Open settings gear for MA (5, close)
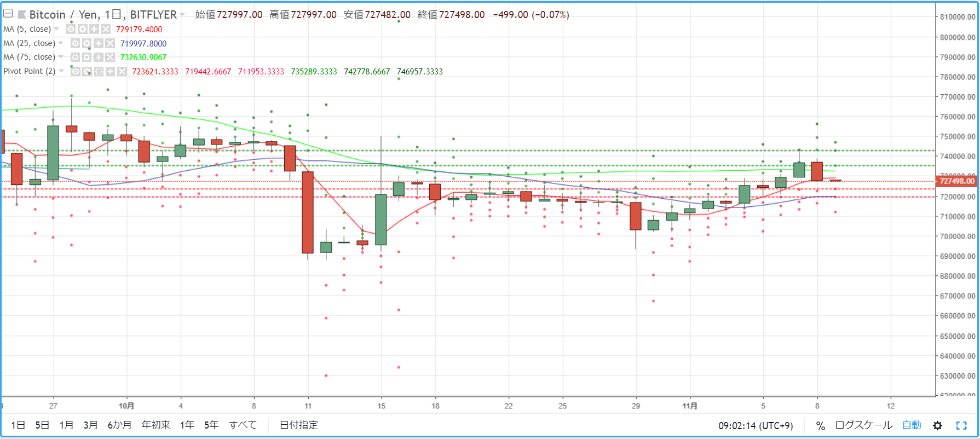Screen dimensions: 980x439 tap(82, 29)
